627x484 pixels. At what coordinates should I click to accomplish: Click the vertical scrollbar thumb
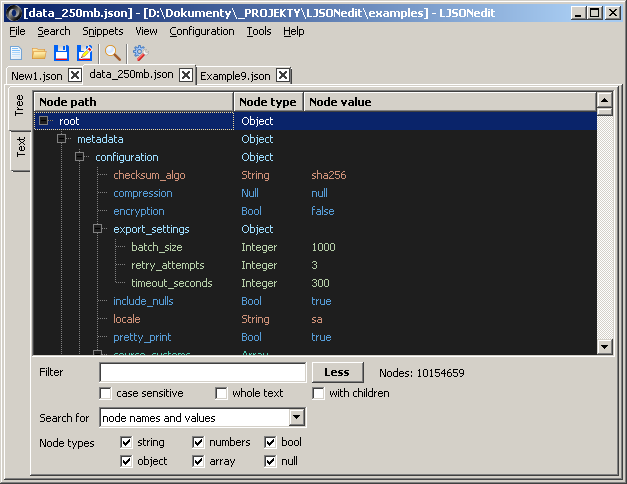605,111
